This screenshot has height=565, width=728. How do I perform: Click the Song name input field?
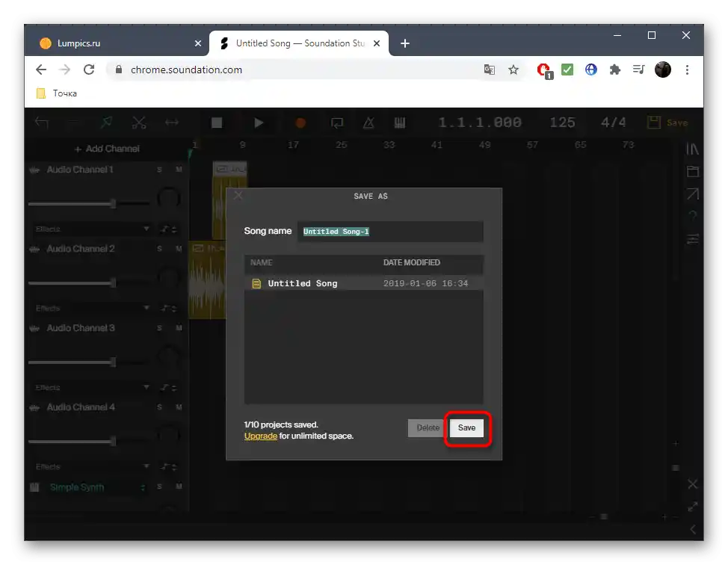tap(390, 231)
